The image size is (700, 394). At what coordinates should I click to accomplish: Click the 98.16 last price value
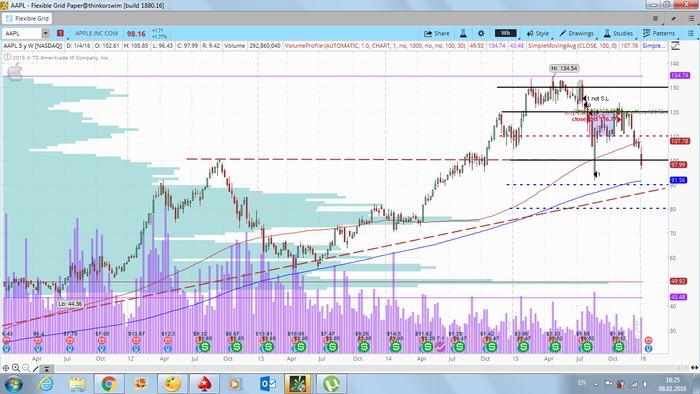click(x=136, y=34)
